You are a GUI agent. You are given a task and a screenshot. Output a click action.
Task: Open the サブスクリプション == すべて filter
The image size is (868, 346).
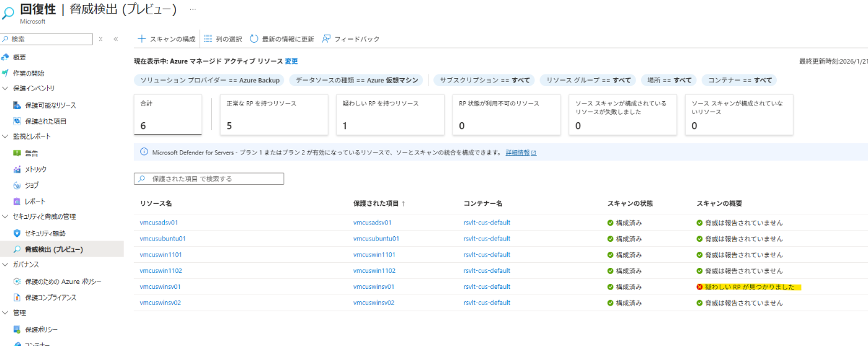[x=484, y=80]
